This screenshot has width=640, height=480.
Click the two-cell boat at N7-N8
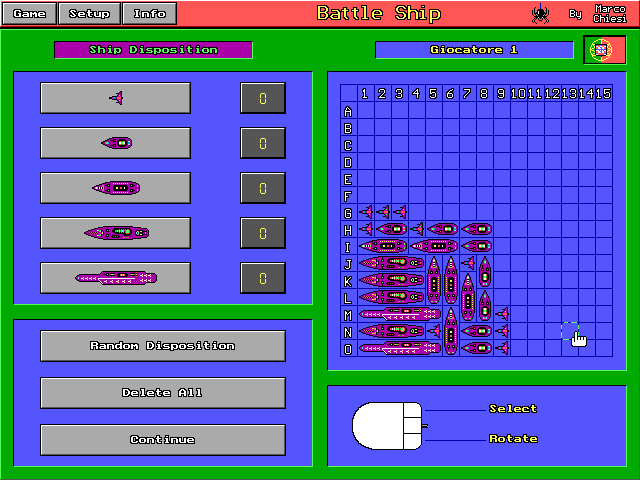click(476, 331)
